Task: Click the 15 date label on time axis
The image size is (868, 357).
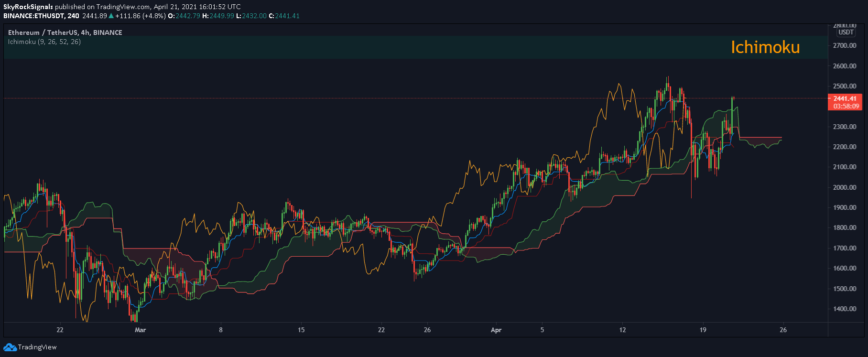Action: [x=301, y=330]
